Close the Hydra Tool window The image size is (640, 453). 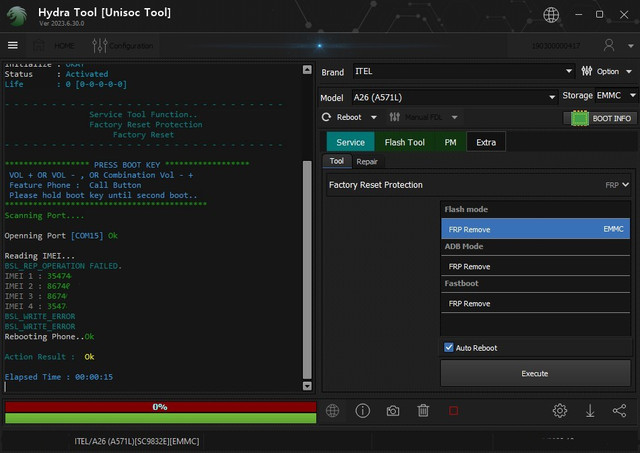[624, 15]
